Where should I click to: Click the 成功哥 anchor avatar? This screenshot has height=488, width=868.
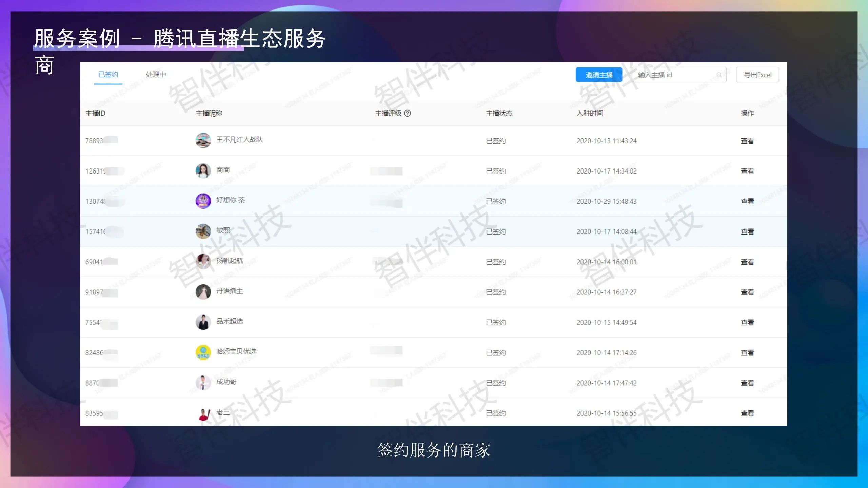point(203,383)
